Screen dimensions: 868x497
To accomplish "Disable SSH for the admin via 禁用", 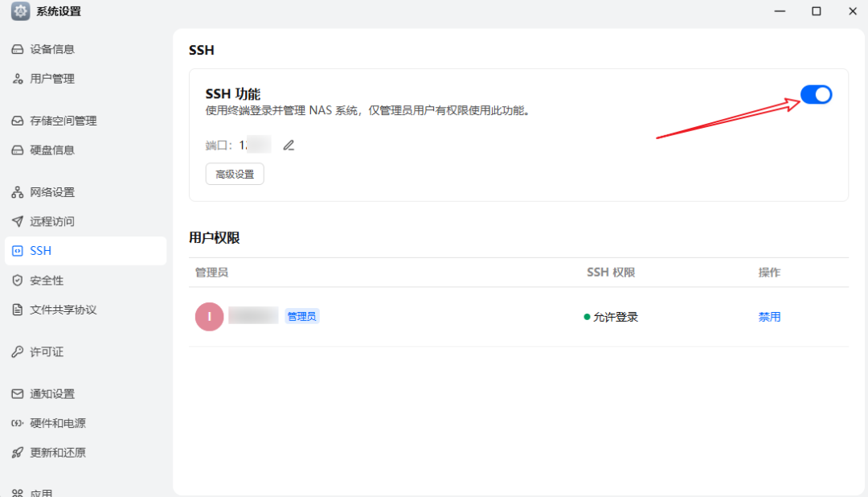I will 769,316.
